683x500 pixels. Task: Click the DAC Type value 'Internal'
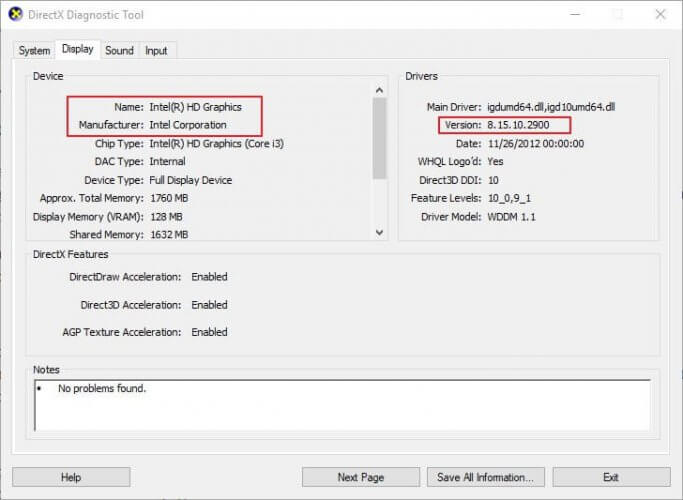coord(167,162)
